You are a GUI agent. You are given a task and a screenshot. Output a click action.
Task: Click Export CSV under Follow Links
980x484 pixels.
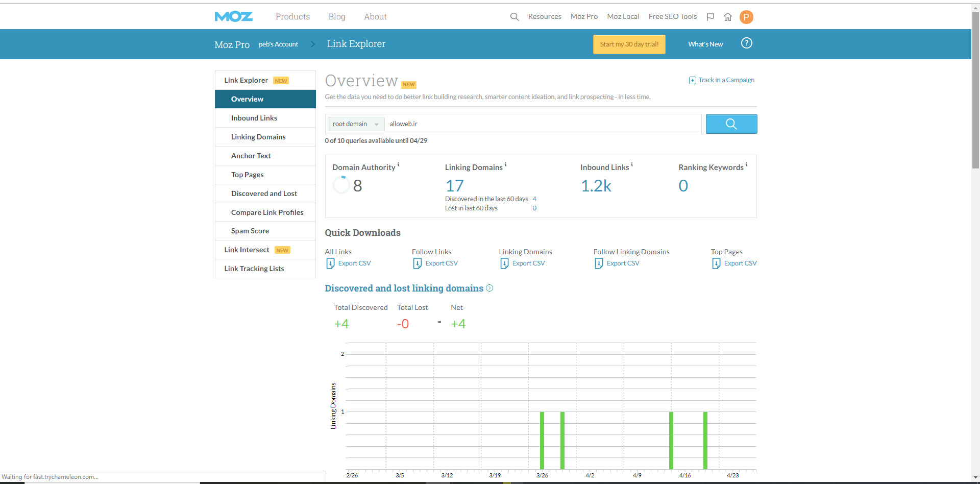(x=442, y=263)
